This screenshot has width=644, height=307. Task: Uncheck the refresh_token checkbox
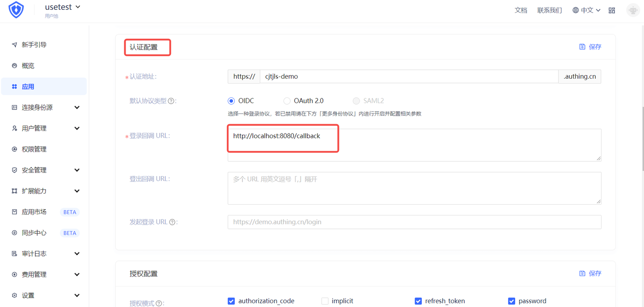[418, 301]
